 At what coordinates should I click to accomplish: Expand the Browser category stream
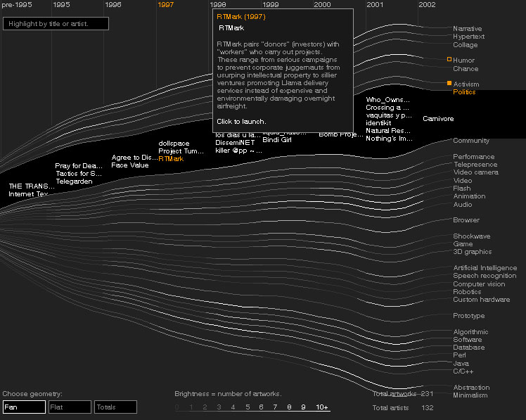click(x=466, y=220)
